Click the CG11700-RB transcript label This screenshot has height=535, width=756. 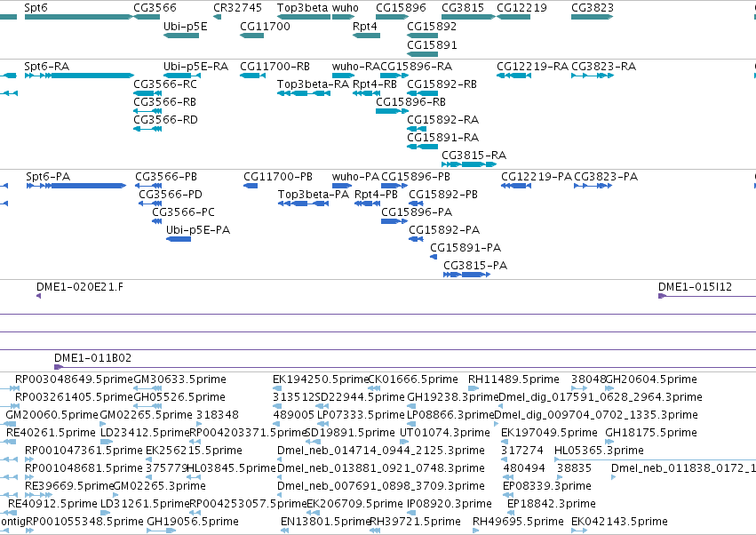click(x=275, y=66)
